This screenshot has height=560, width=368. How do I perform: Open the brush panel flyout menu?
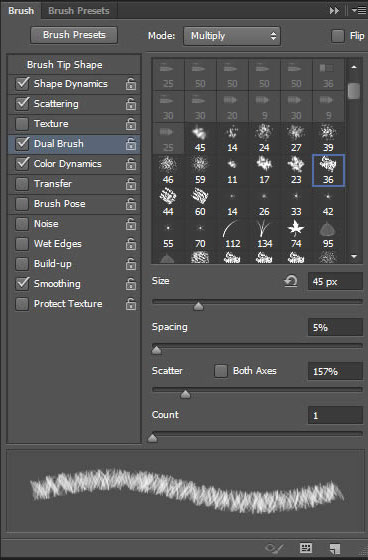click(359, 11)
